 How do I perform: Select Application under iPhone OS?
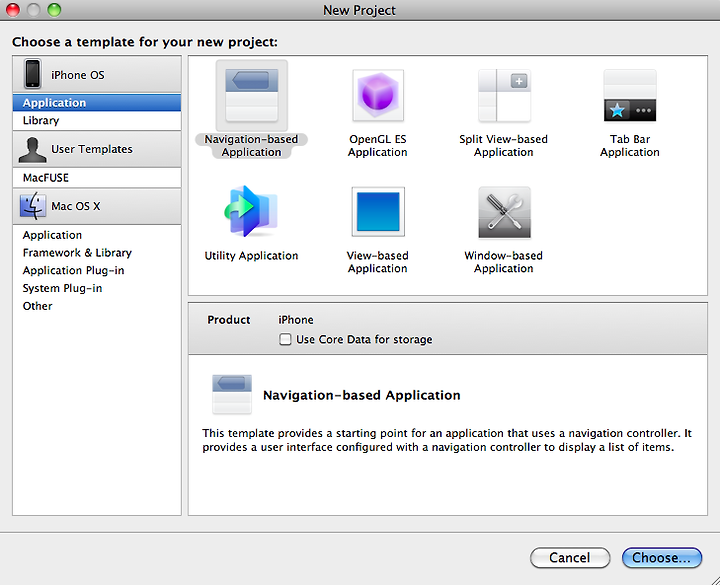coord(97,102)
